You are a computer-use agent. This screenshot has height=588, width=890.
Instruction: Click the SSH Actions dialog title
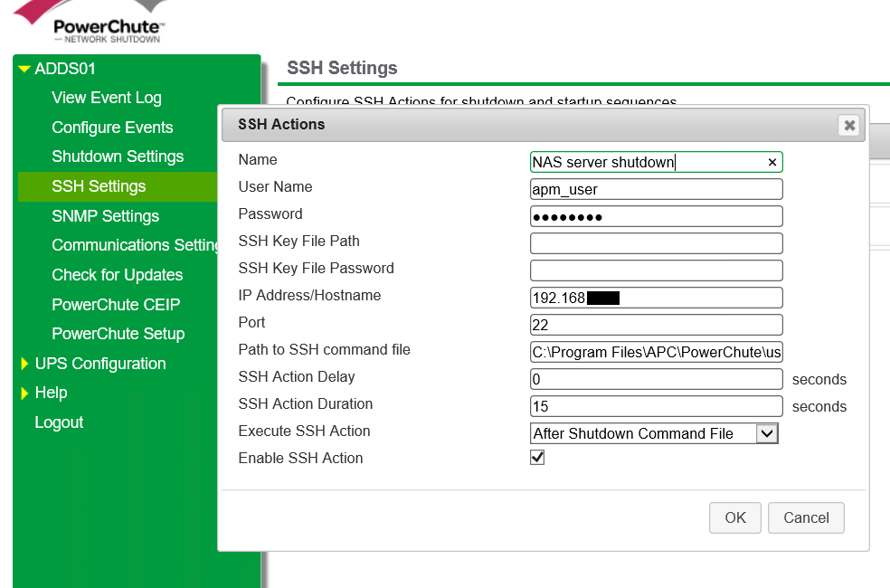[x=281, y=124]
